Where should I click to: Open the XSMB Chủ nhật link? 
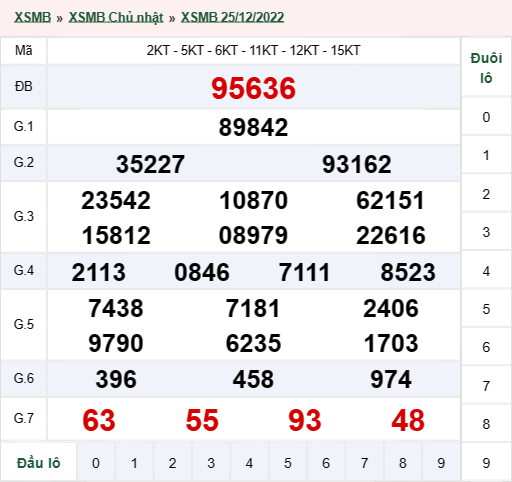(x=116, y=17)
